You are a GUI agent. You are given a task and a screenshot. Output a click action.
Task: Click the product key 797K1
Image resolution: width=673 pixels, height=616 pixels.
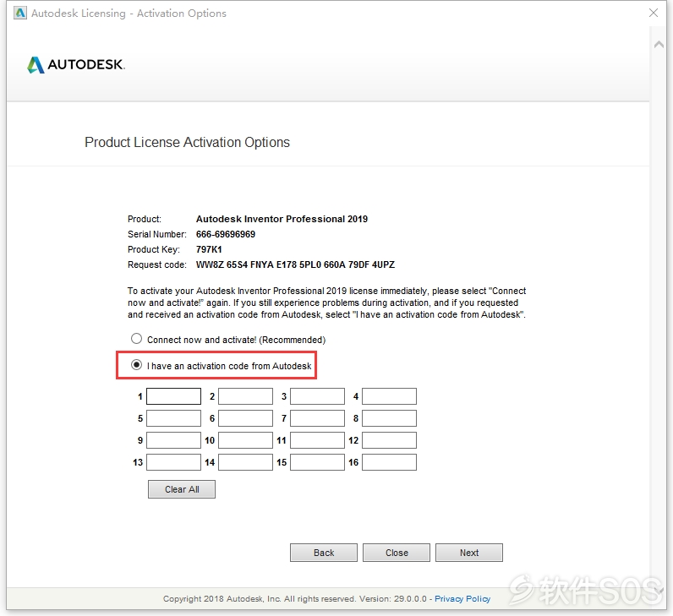click(x=209, y=249)
